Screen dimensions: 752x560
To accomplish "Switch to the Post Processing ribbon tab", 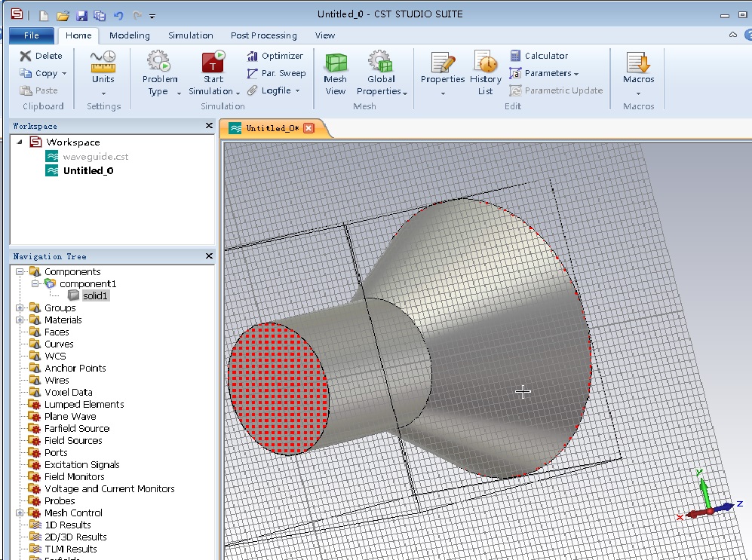I will 264,35.
